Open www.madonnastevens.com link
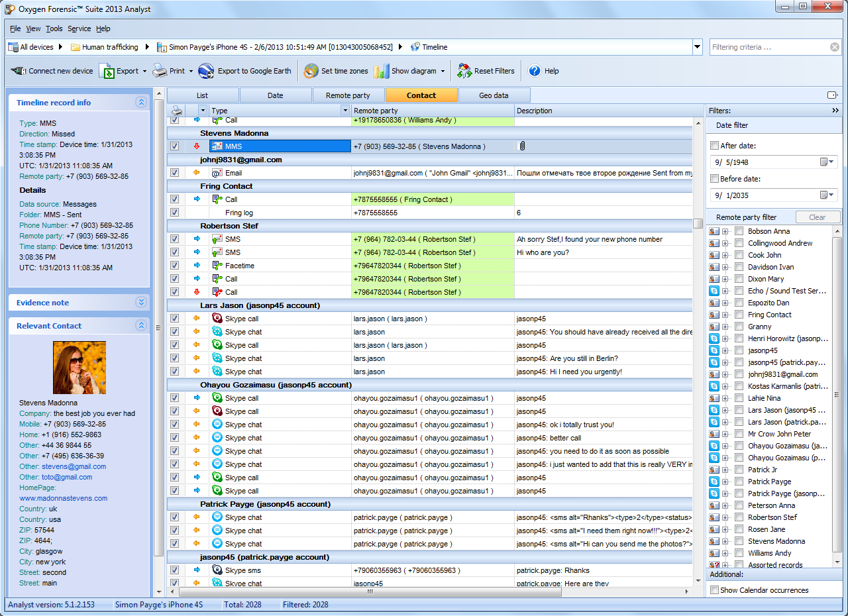Viewport: 848px width, 616px height. pyautogui.click(x=64, y=498)
